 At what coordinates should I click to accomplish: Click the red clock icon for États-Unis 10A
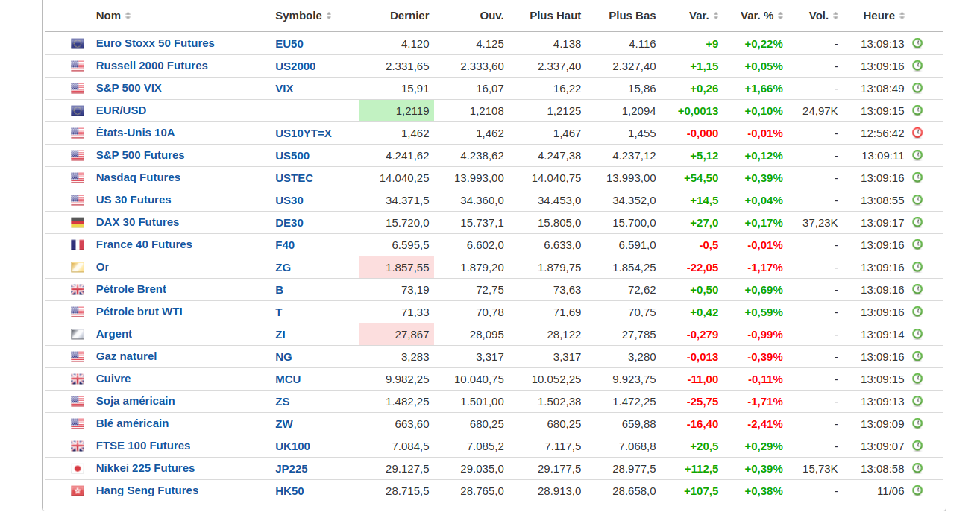917,133
